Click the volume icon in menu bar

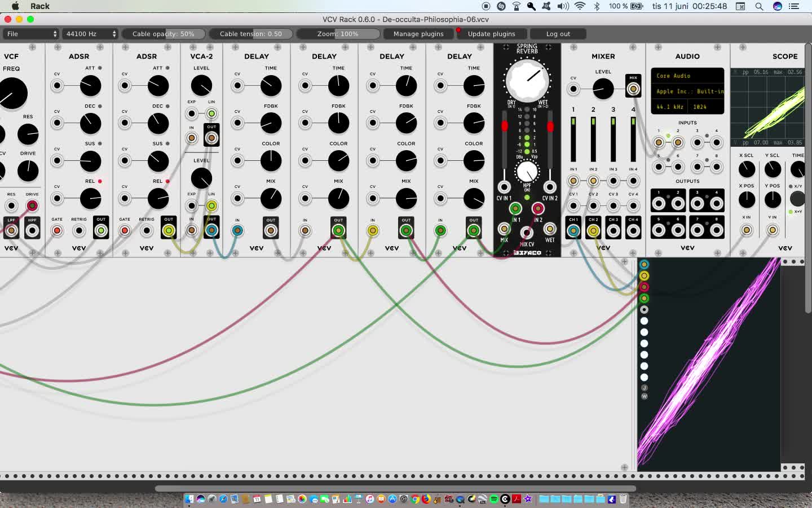tap(563, 6)
